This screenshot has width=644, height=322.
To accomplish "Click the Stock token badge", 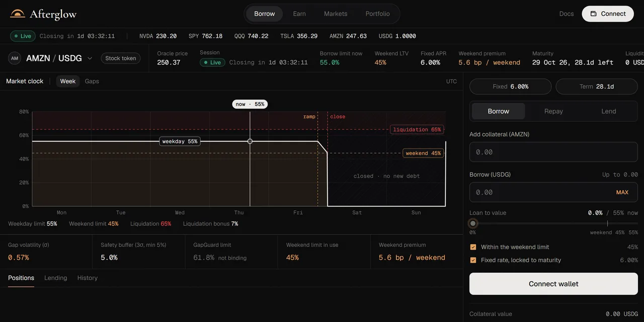I will pyautogui.click(x=121, y=58).
